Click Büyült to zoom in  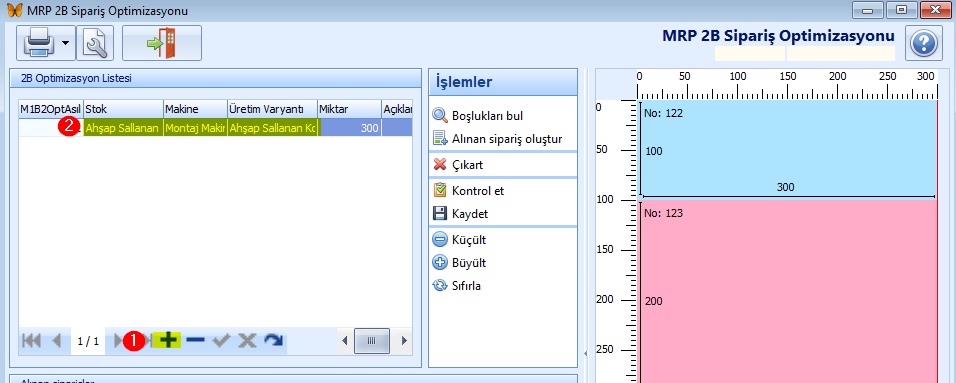pyautogui.click(x=459, y=263)
